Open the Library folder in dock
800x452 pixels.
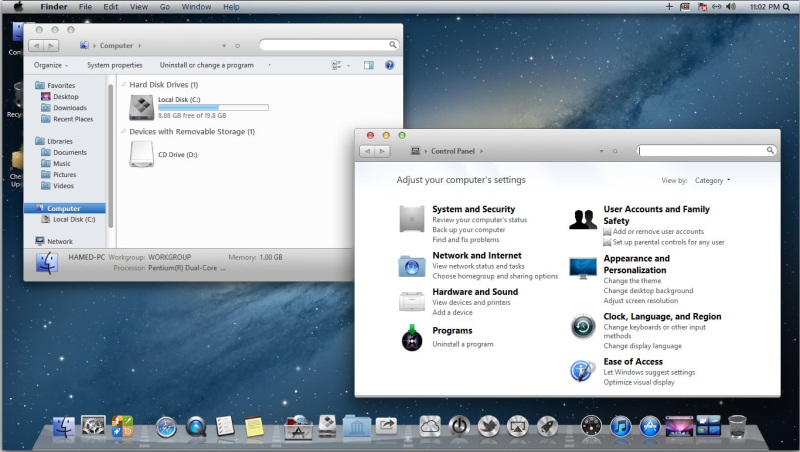coord(357,426)
